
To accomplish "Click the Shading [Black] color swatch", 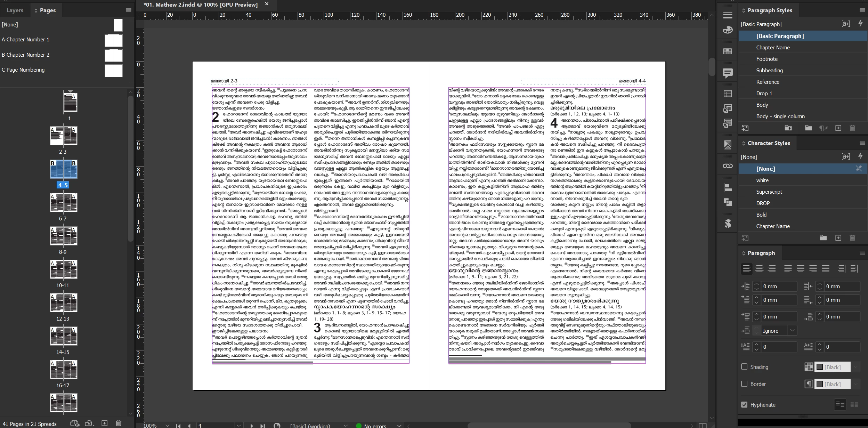I will [x=832, y=367].
